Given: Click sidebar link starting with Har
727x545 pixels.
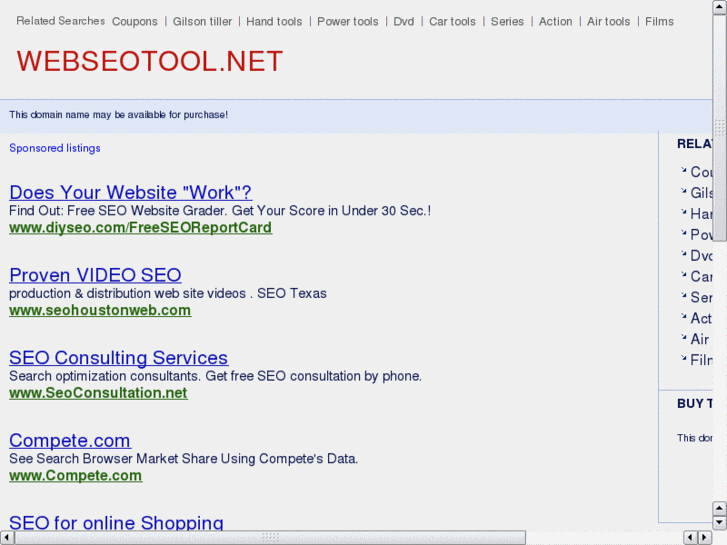Looking at the screenshot, I should [x=701, y=214].
